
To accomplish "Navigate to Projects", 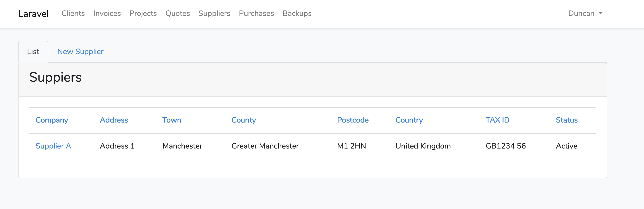I will 143,14.
